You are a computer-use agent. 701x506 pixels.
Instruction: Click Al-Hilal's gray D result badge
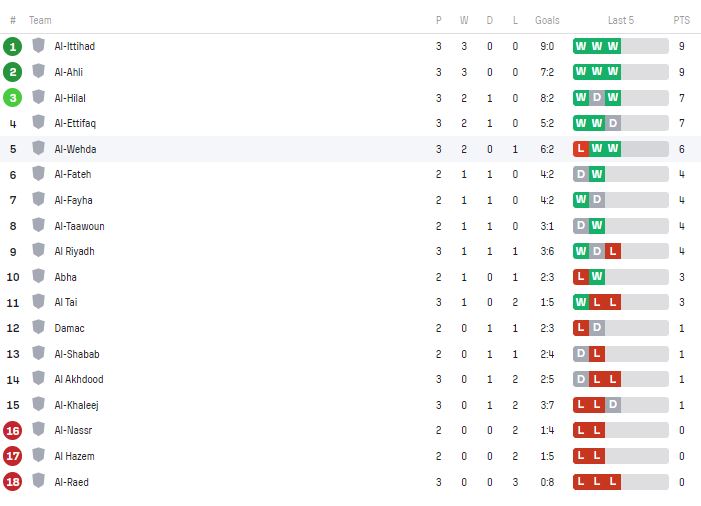[597, 97]
